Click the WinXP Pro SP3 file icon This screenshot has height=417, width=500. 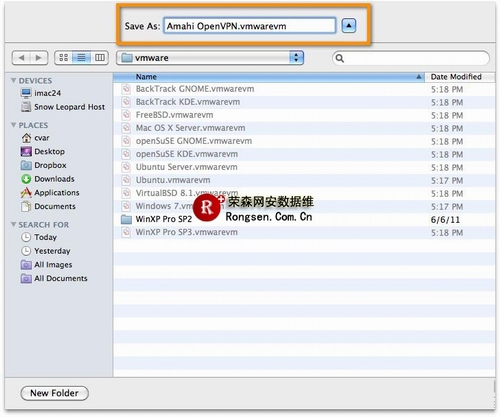tap(126, 232)
